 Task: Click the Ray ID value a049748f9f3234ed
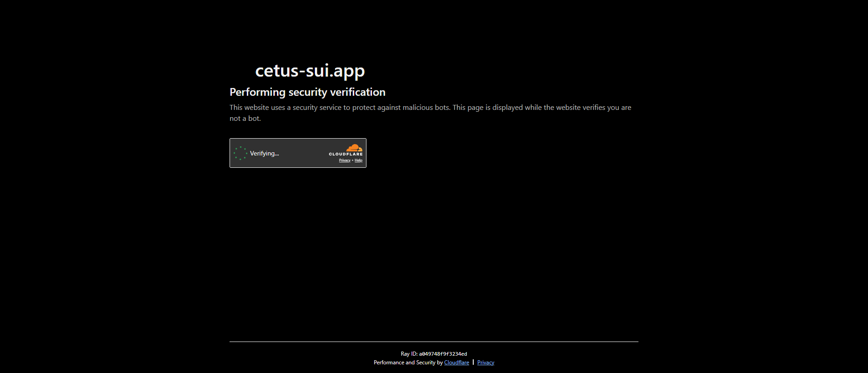click(x=443, y=354)
